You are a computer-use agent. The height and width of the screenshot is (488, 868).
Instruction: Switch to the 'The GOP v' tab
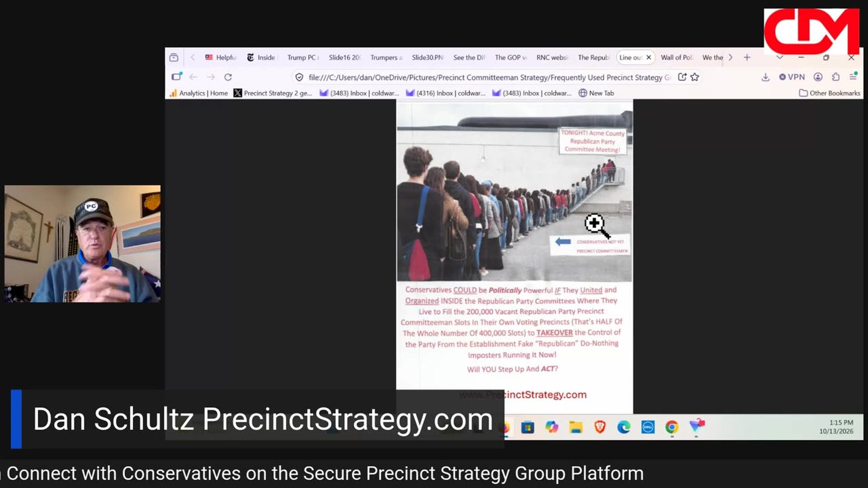coord(510,57)
